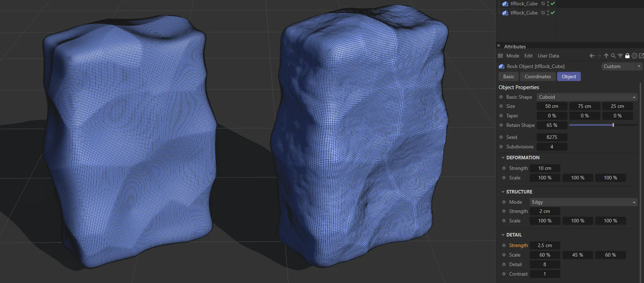The width and height of the screenshot is (644, 283).
Task: Click keyframe diamond beside Taper
Action: pyautogui.click(x=501, y=116)
